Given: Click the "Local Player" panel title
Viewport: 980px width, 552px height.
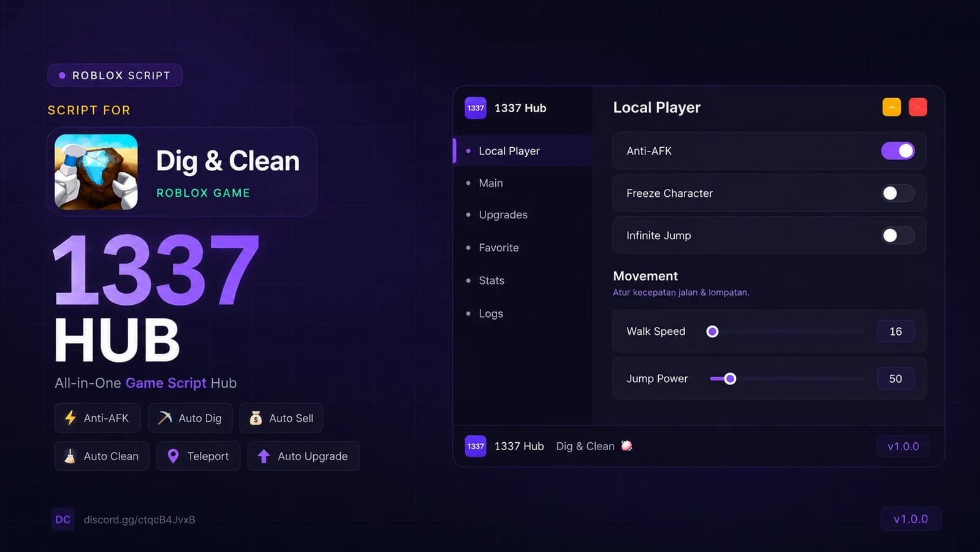Looking at the screenshot, I should 656,107.
